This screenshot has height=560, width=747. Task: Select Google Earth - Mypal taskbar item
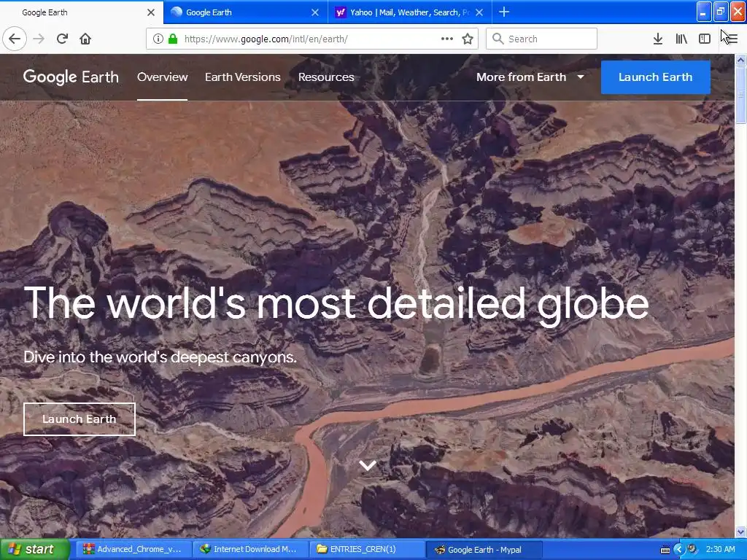(484, 550)
